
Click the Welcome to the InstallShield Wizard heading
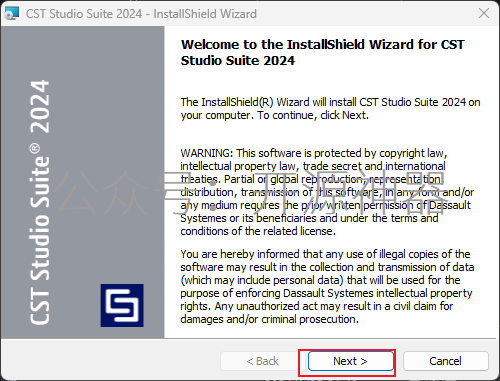(x=322, y=52)
